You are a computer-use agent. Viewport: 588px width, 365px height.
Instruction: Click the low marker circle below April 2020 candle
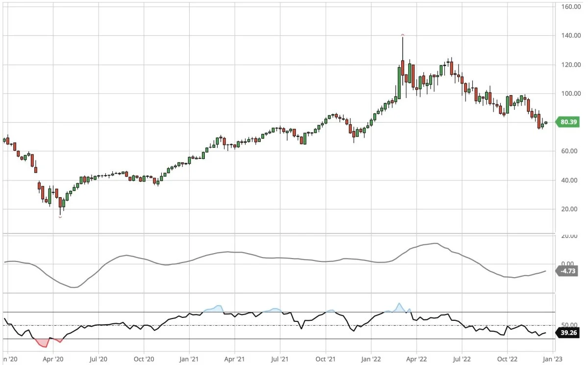tap(60, 217)
